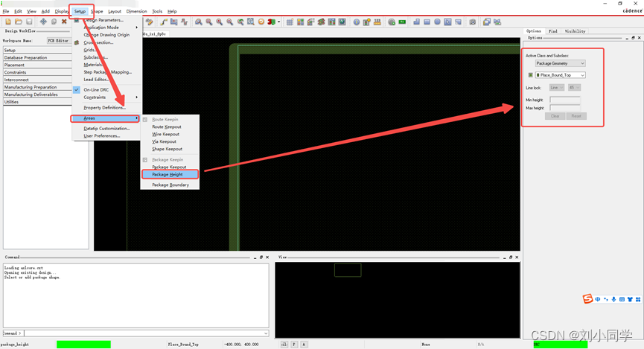Viewport: 644px width, 349px height.
Task: Switch to the Visibility tab
Action: click(575, 31)
